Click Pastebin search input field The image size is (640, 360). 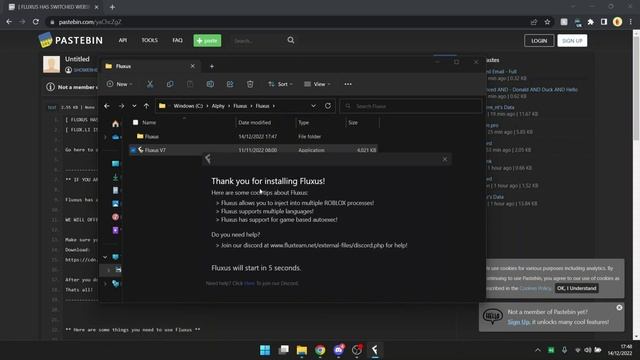tap(257, 41)
